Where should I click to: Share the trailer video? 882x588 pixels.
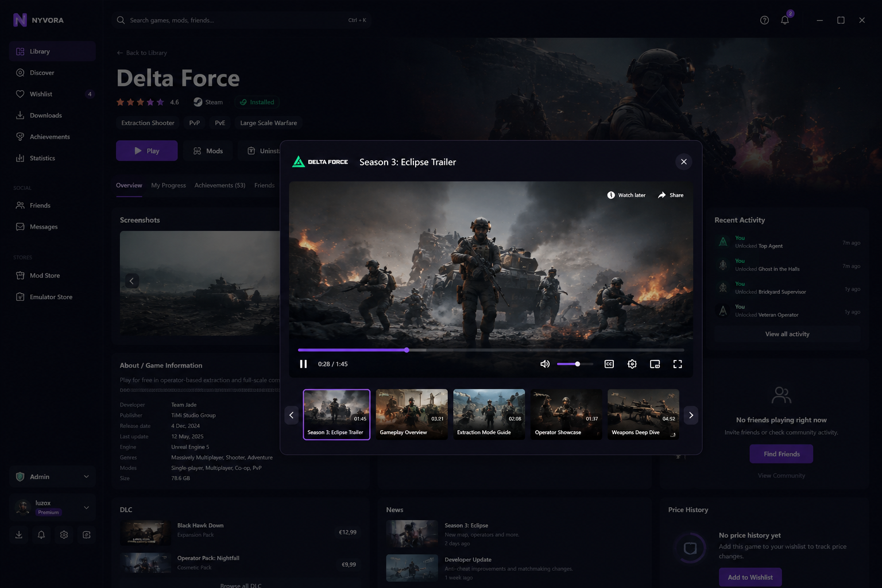(671, 195)
